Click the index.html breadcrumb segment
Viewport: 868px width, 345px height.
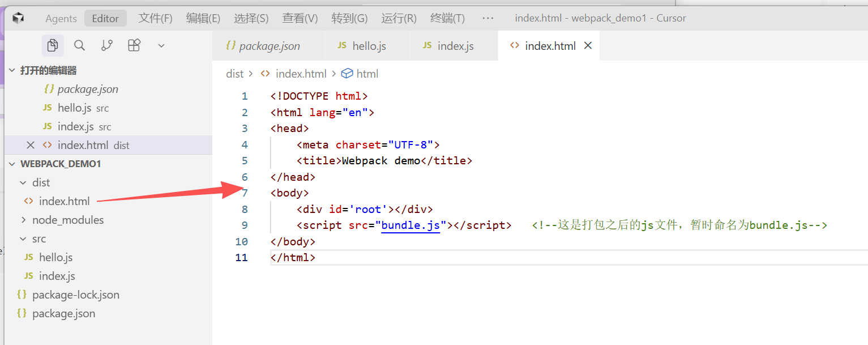coord(301,74)
